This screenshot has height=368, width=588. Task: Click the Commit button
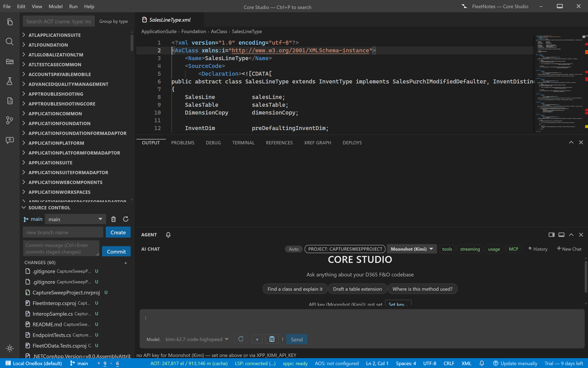[116, 251]
